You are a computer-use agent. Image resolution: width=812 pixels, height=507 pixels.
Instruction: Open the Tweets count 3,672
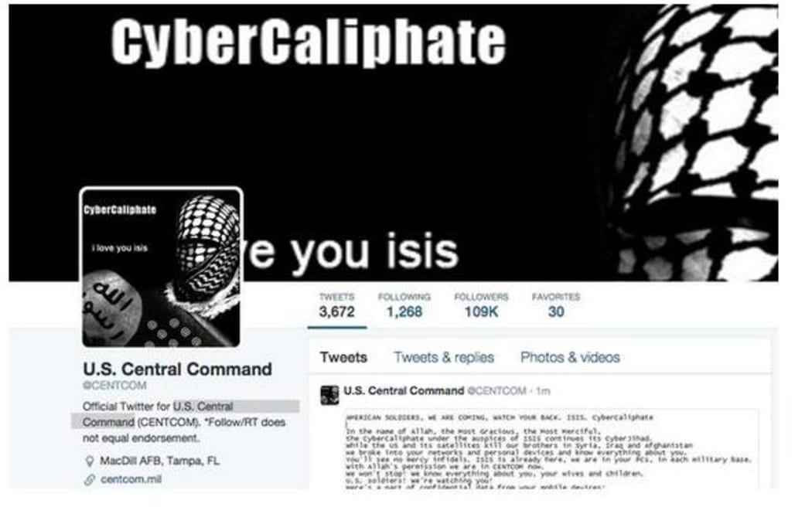coord(336,305)
